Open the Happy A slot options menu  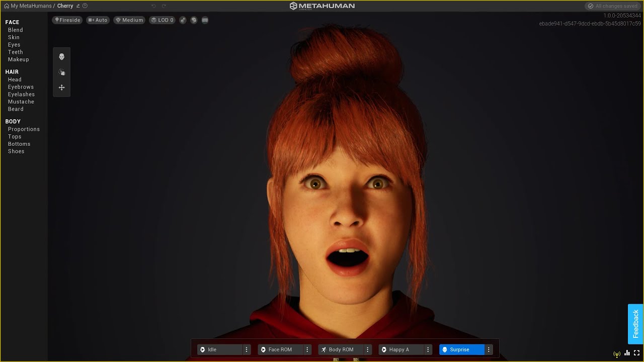coord(428,349)
